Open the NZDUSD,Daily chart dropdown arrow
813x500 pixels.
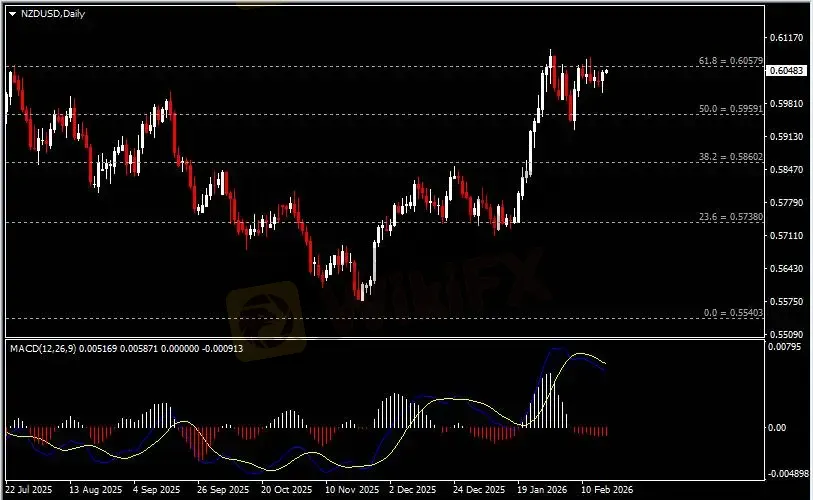pos(12,14)
